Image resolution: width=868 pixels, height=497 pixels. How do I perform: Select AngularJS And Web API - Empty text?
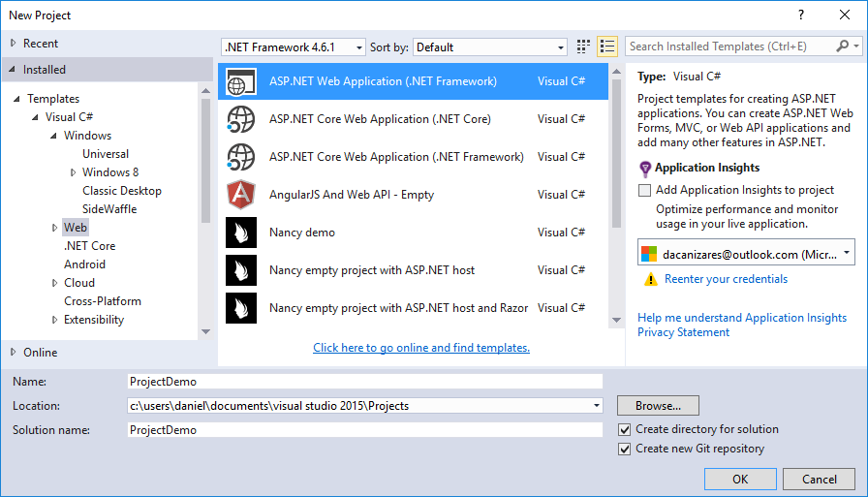click(x=352, y=195)
